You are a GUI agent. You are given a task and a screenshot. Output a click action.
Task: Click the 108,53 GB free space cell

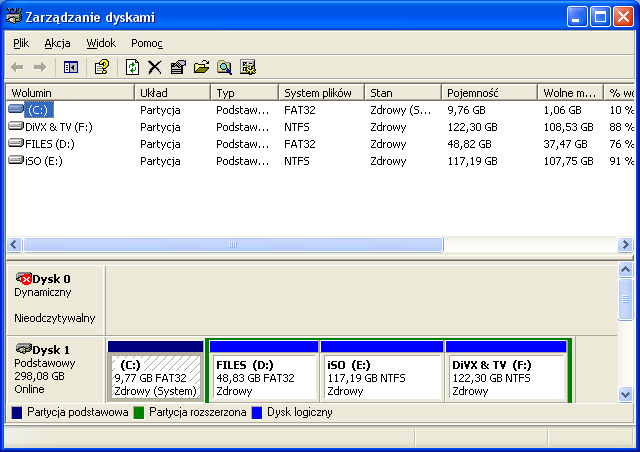coord(568,127)
